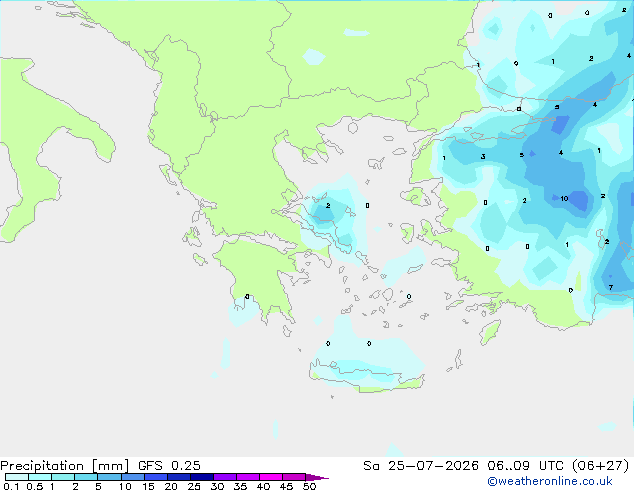Choose the 45–50 mm legend swatch
Image resolution: width=634 pixels, height=490 pixels.
click(294, 477)
